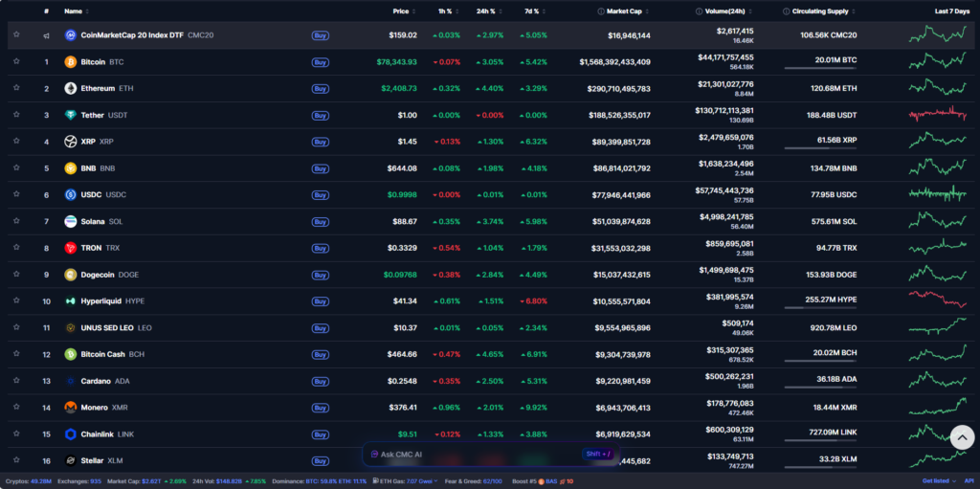Screen dimensions: 980x489
Task: Toggle the watchlist star for XRP
Action: (16, 142)
